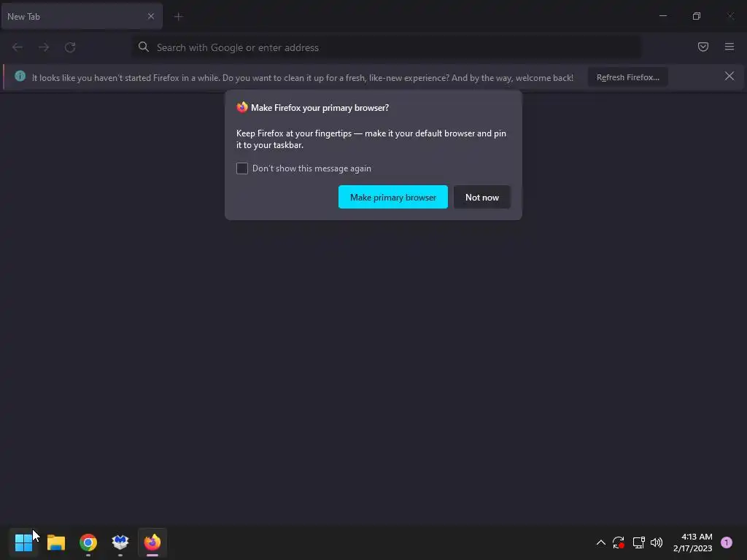Check Don't show this message again
This screenshot has height=560, width=747.
[x=242, y=168]
